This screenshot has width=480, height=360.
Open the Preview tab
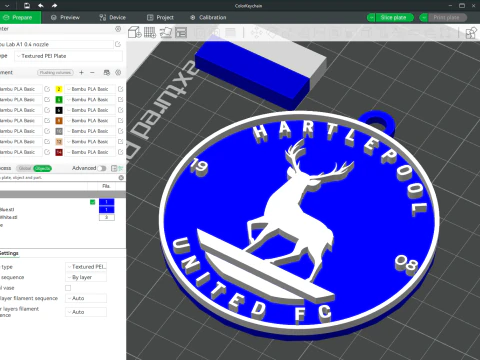65,17
